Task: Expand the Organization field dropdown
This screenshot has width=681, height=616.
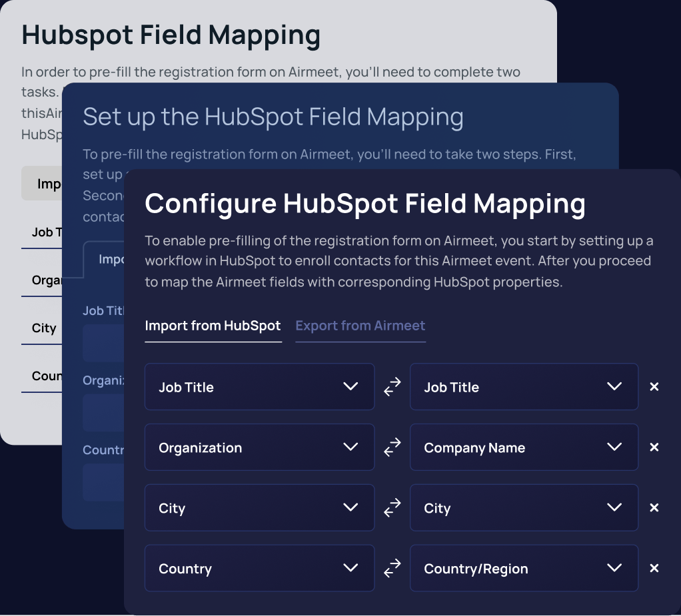Action: (260, 447)
